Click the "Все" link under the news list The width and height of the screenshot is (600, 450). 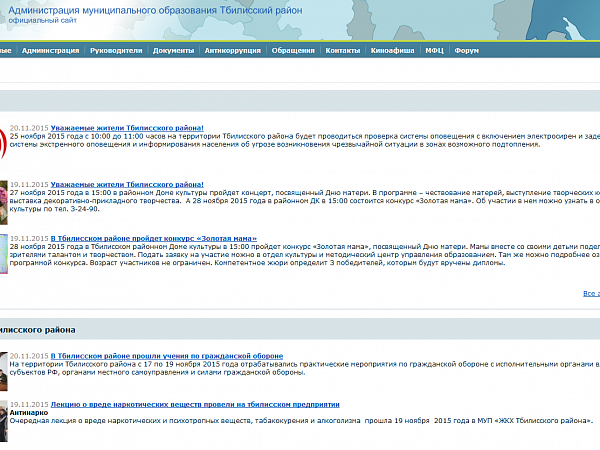click(x=591, y=294)
